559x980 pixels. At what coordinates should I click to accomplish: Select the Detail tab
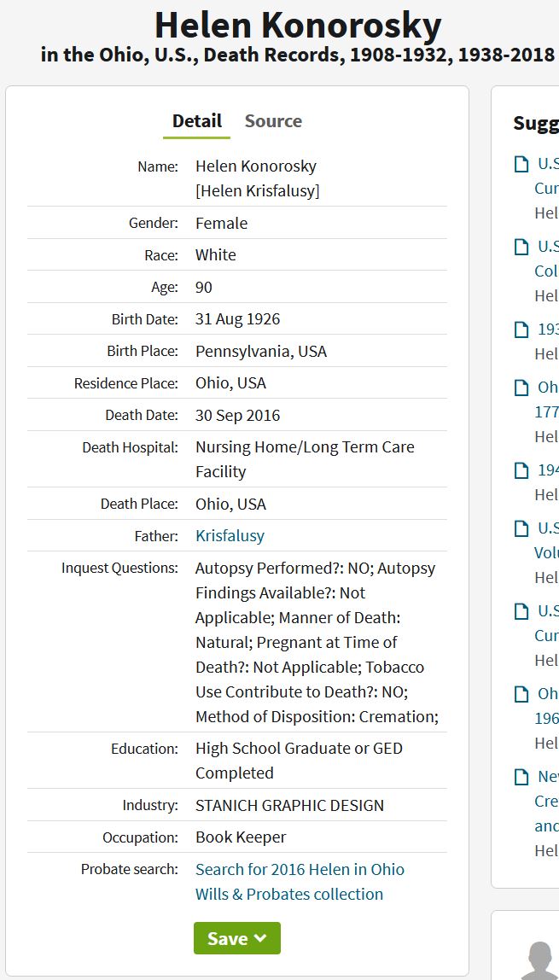point(196,121)
